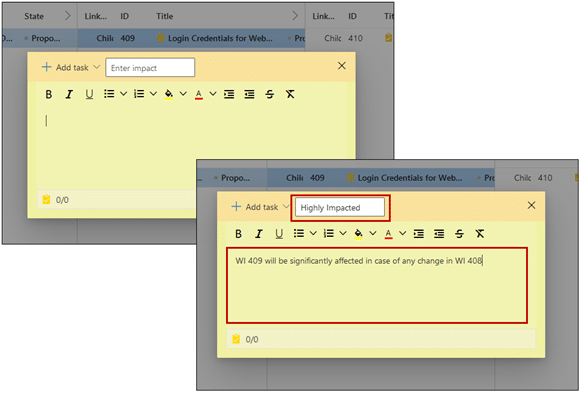Apply font color in upper note editor

click(x=199, y=94)
